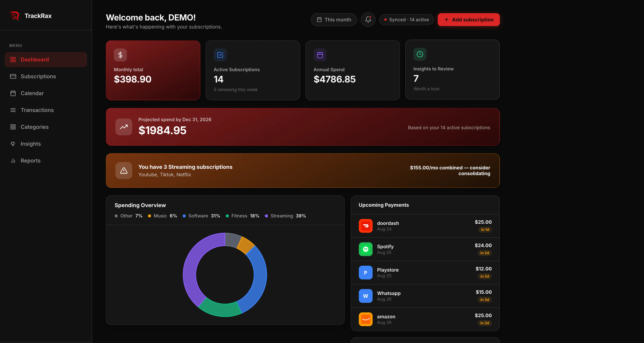Click the Reports bar chart icon

(13, 161)
